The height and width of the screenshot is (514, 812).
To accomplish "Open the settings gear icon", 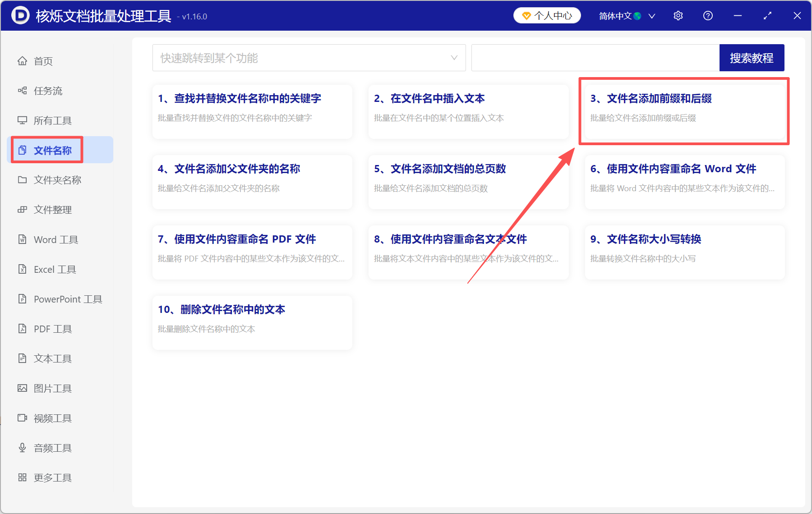I will tap(678, 15).
